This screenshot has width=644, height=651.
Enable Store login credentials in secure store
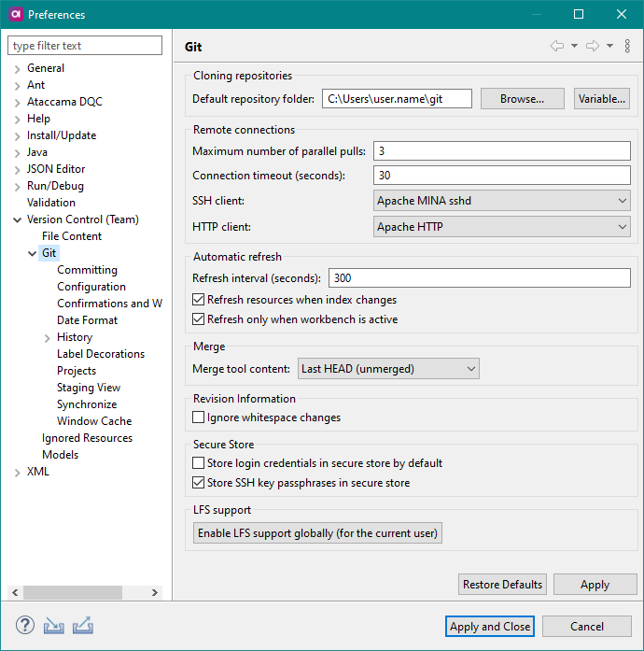[199, 463]
